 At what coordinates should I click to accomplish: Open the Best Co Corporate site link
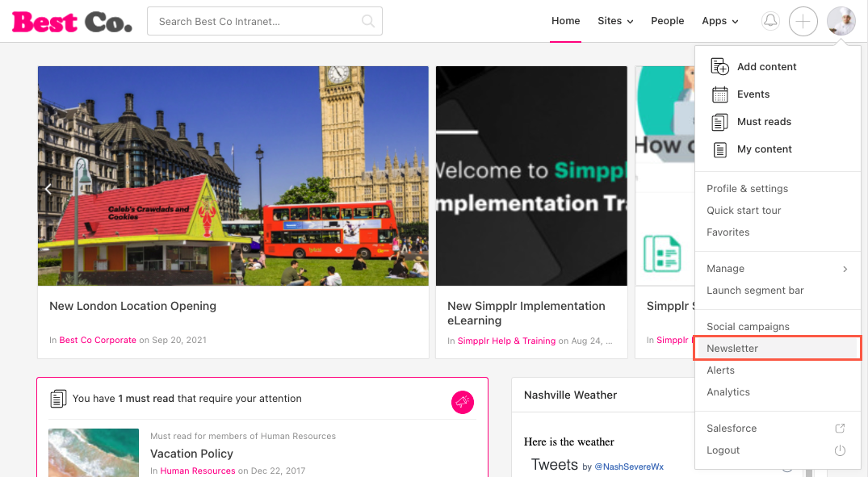tap(98, 340)
